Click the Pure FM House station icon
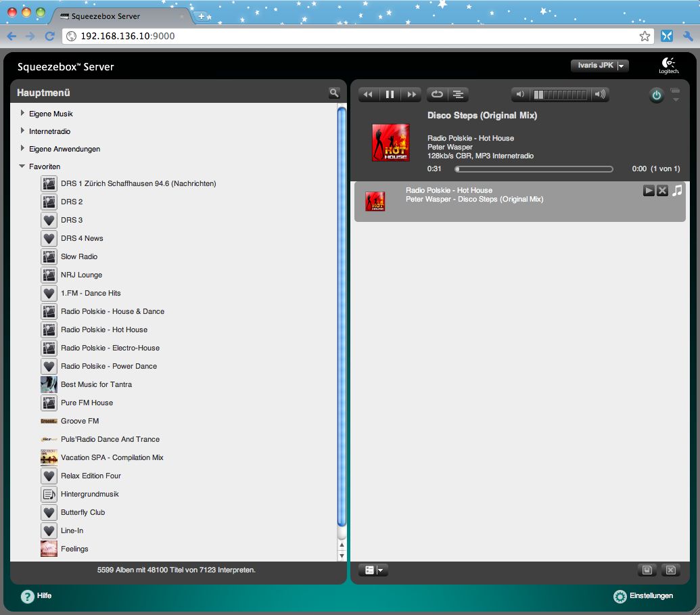Image resolution: width=700 pixels, height=615 pixels. click(49, 403)
